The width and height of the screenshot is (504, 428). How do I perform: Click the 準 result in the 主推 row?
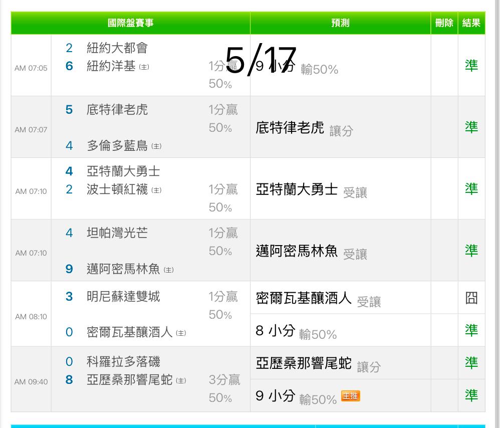coord(471,395)
